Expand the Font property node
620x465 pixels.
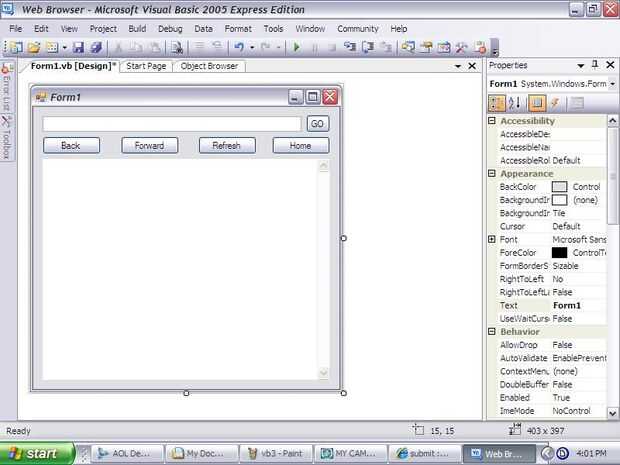click(492, 239)
